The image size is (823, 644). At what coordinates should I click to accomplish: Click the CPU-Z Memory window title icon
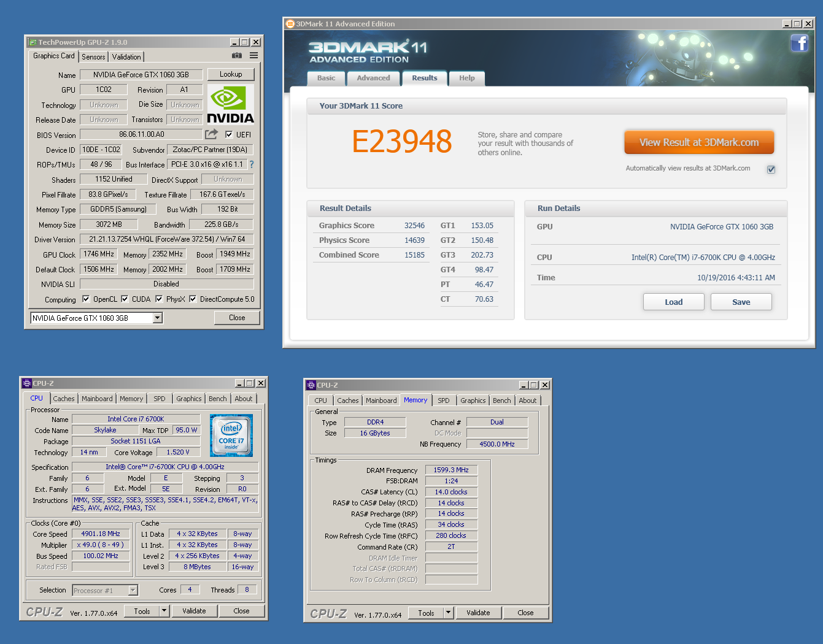pos(311,385)
